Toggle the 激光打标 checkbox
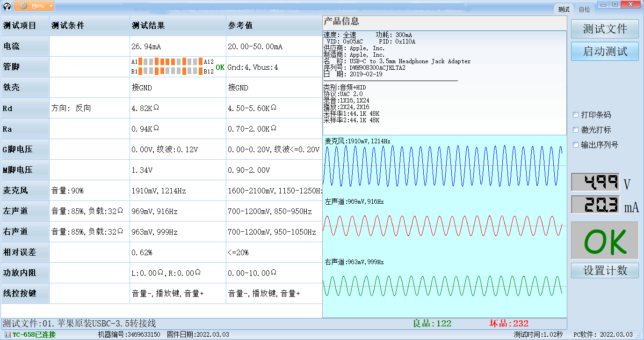644x340 pixels. click(x=576, y=130)
